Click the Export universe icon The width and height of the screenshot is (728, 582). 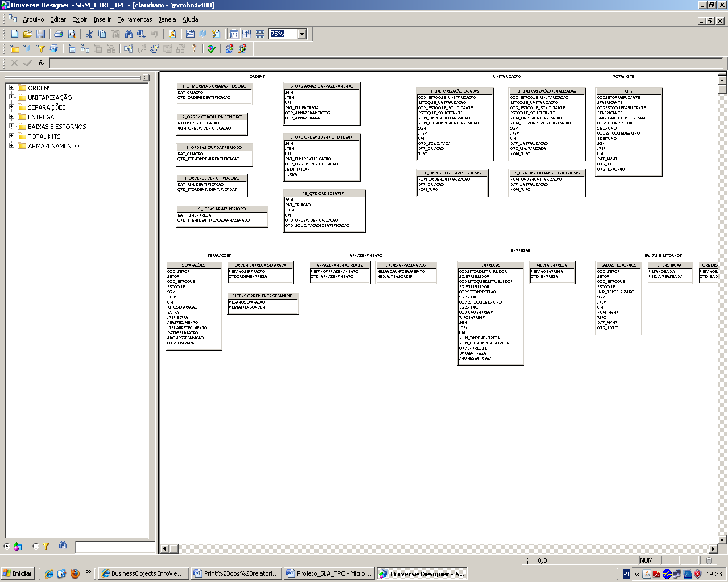click(x=242, y=49)
